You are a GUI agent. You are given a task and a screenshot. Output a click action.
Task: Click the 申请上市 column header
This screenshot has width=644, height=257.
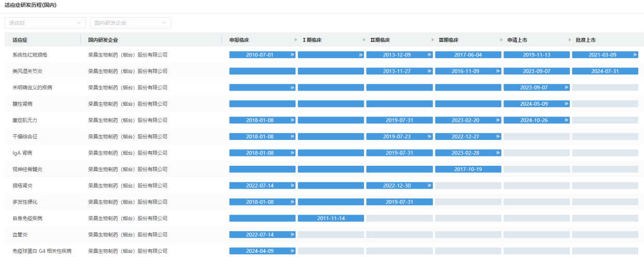pos(517,40)
